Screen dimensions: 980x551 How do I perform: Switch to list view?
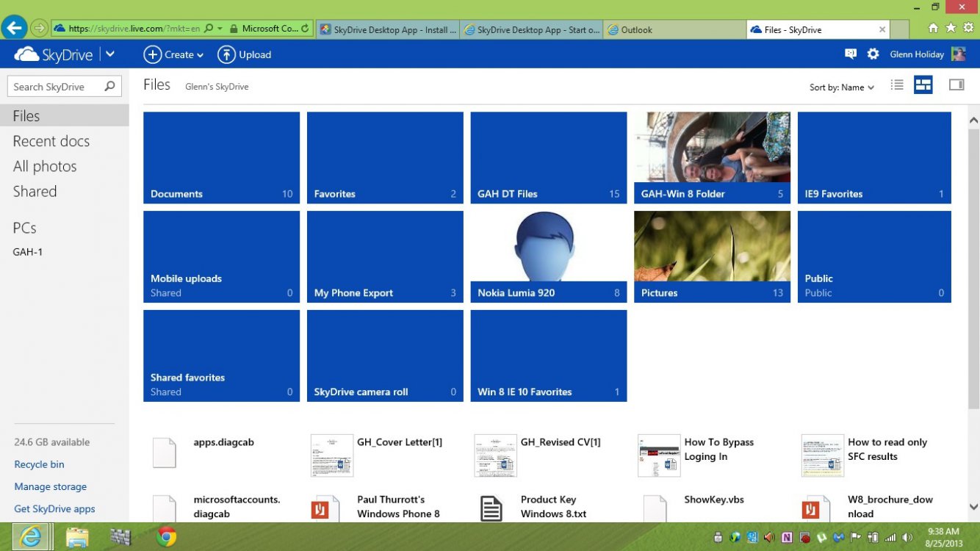(897, 84)
